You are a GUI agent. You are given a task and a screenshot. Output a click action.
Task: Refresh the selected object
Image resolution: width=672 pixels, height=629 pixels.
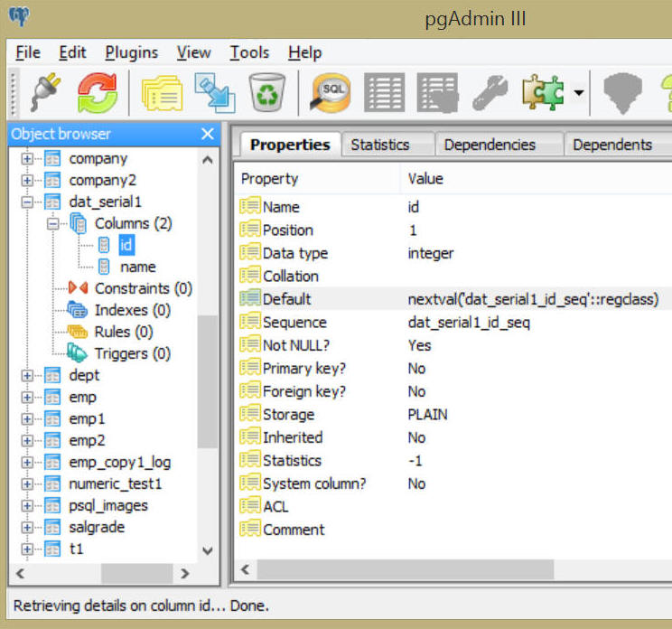tap(97, 91)
